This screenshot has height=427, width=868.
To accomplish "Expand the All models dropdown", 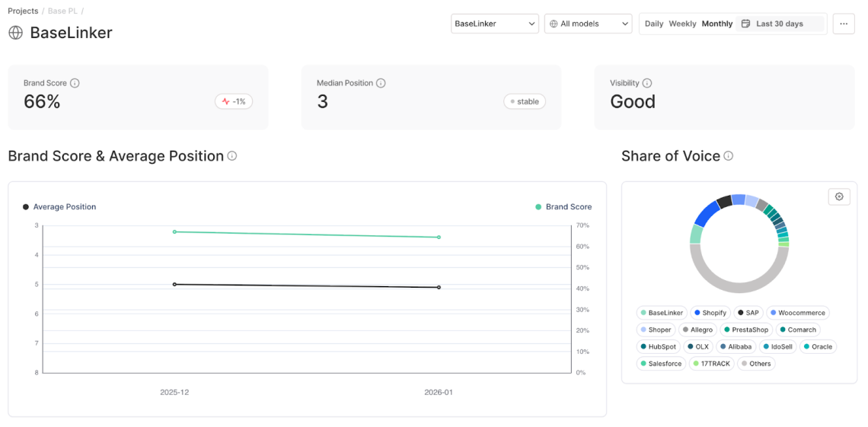I will (589, 24).
